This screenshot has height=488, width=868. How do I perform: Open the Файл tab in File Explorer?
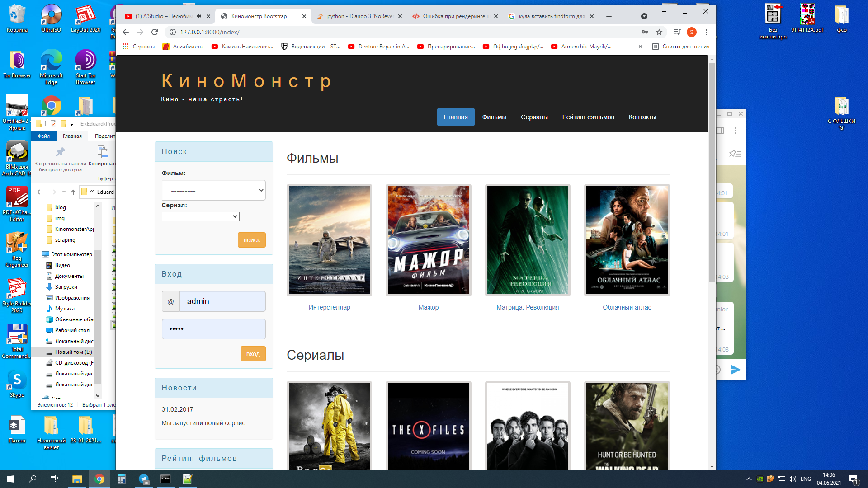(44, 136)
